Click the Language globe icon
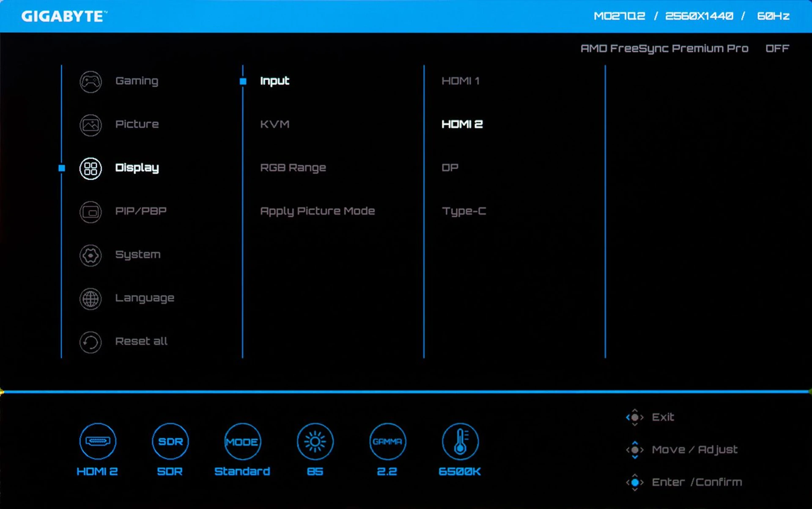Image resolution: width=812 pixels, height=509 pixels. [x=91, y=298]
